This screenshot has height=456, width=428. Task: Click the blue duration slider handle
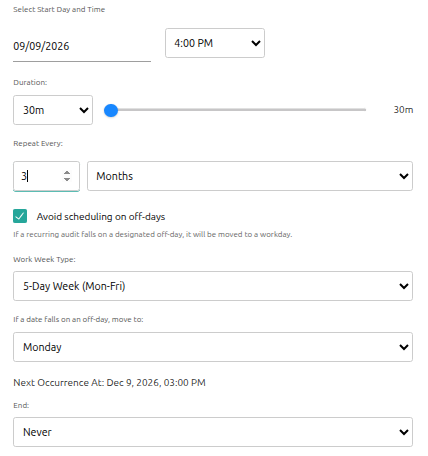[111, 110]
